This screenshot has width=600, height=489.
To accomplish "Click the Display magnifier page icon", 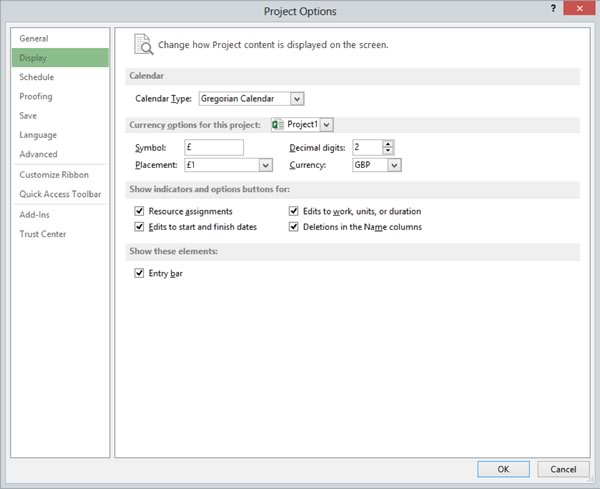I will [144, 44].
